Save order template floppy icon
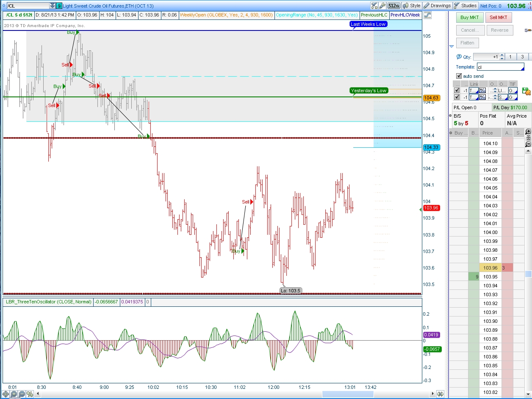Image resolution: width=532 pixels, height=399 pixels. [526, 91]
